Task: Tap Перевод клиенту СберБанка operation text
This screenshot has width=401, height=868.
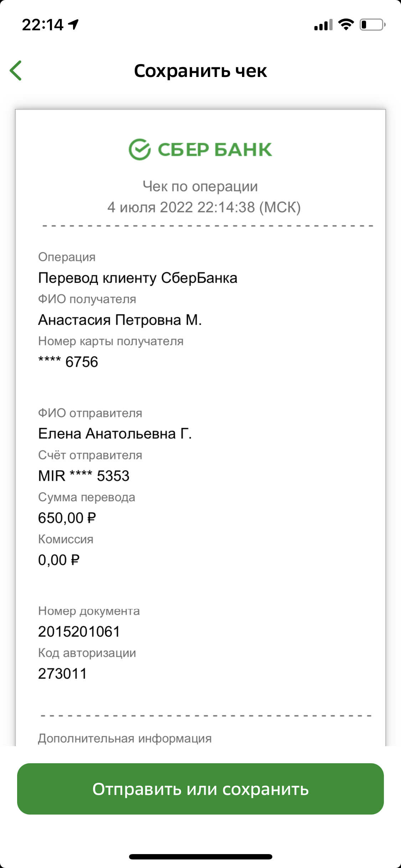Action: [x=138, y=278]
